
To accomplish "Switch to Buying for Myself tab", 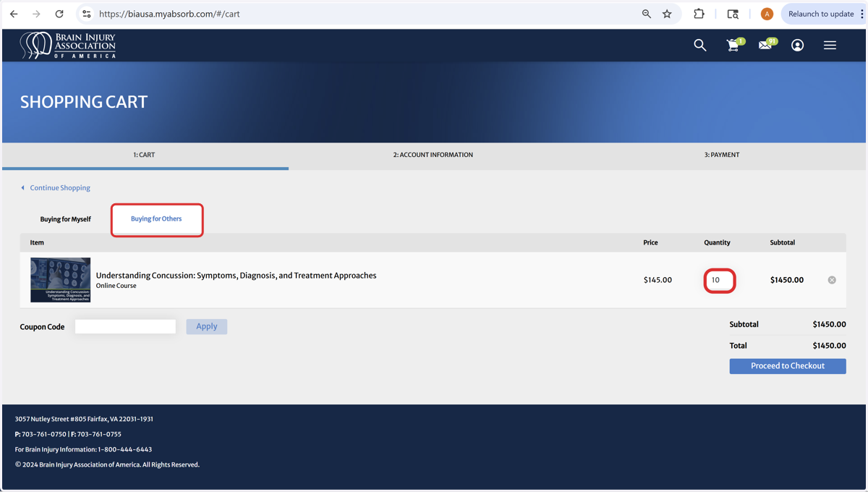I will (65, 219).
